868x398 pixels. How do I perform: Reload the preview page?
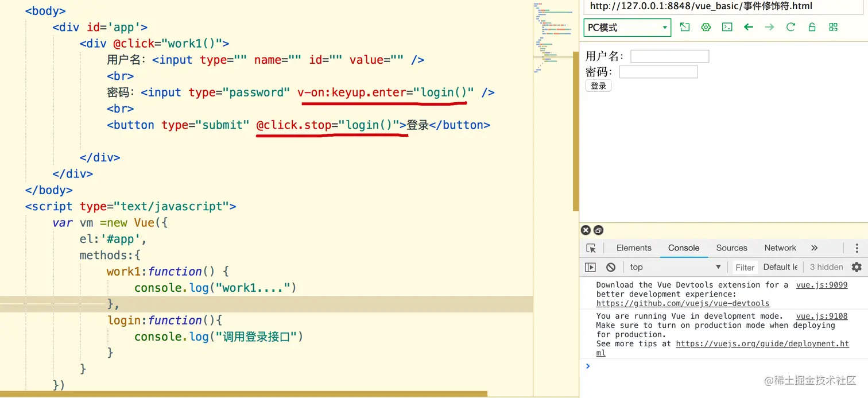coord(790,27)
